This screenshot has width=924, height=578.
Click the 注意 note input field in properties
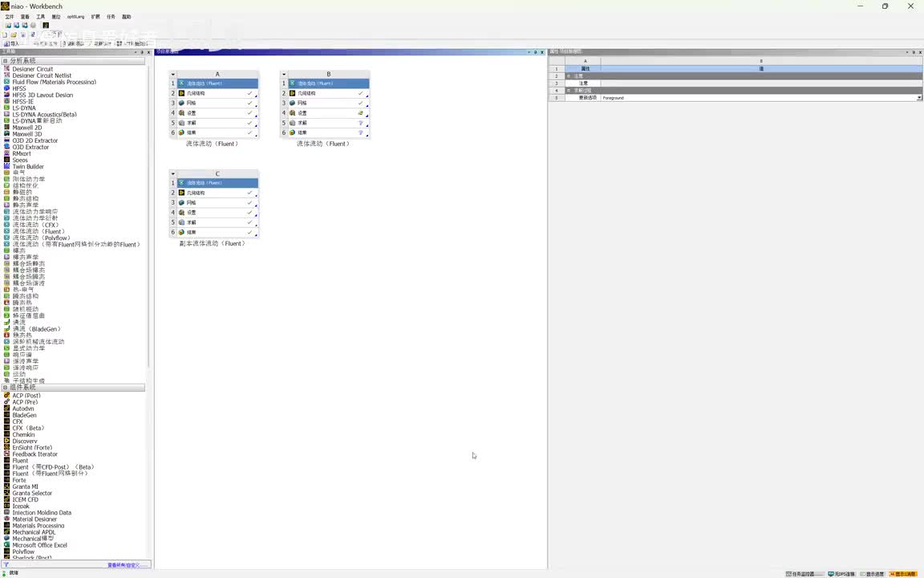[761, 83]
